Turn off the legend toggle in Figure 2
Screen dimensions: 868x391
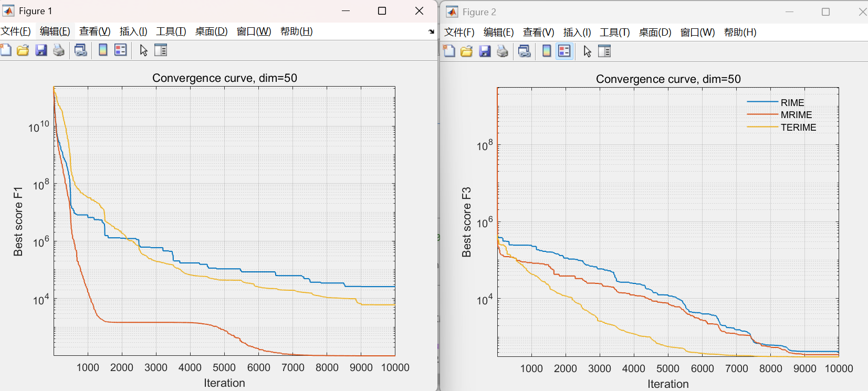[x=564, y=51]
